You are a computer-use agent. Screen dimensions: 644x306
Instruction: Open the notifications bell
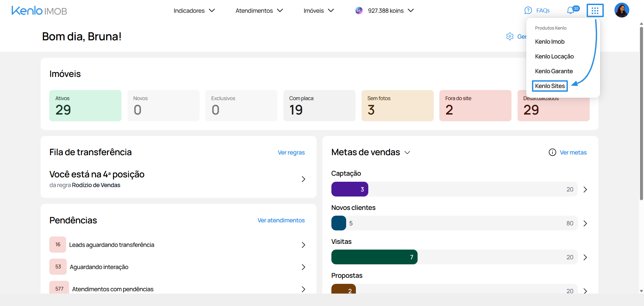[571, 10]
